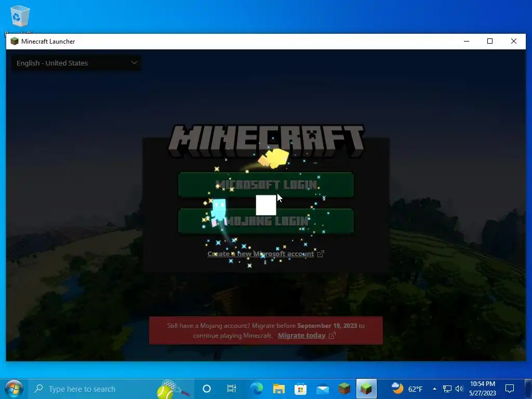Launch Microsoft Edge from the taskbar
The height and width of the screenshot is (399, 532).
pyautogui.click(x=257, y=389)
